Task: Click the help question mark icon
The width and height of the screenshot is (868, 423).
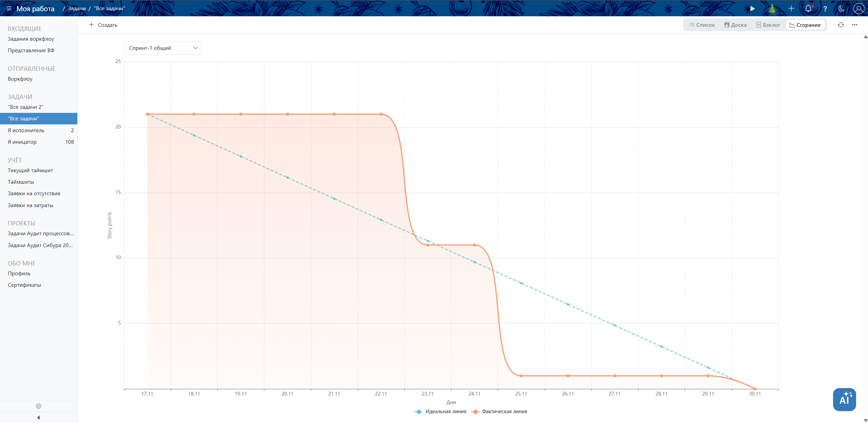Action: [x=825, y=9]
